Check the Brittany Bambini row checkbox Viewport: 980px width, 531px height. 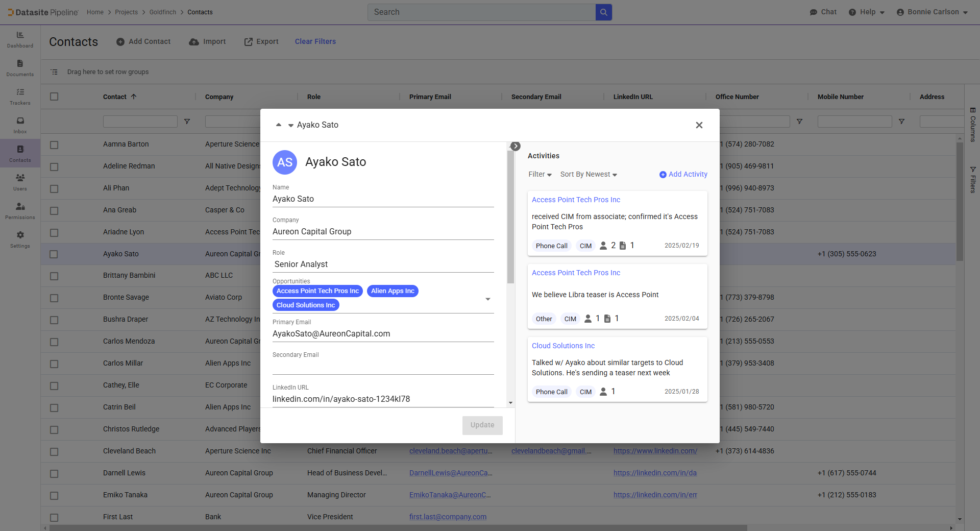coord(54,276)
